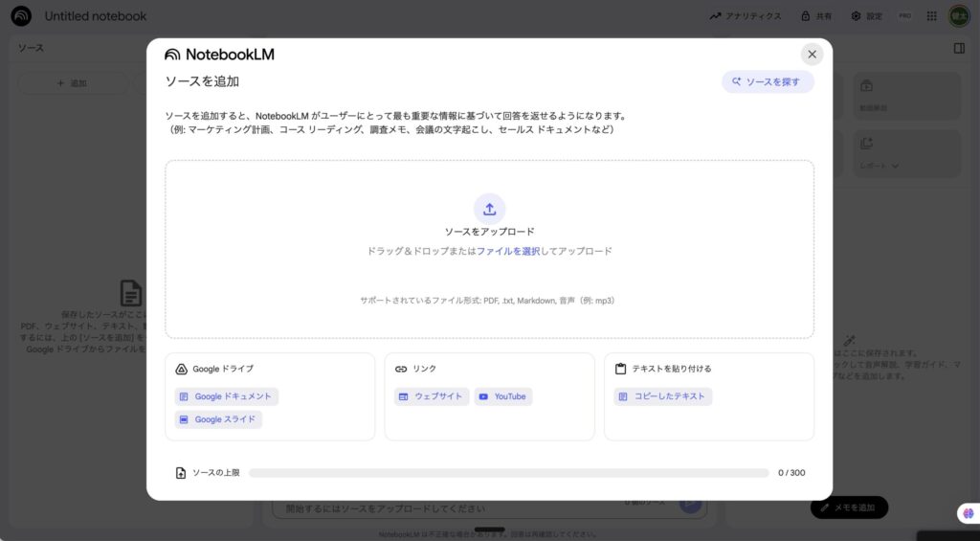Expand the レポート dropdown chevron

[x=895, y=167]
